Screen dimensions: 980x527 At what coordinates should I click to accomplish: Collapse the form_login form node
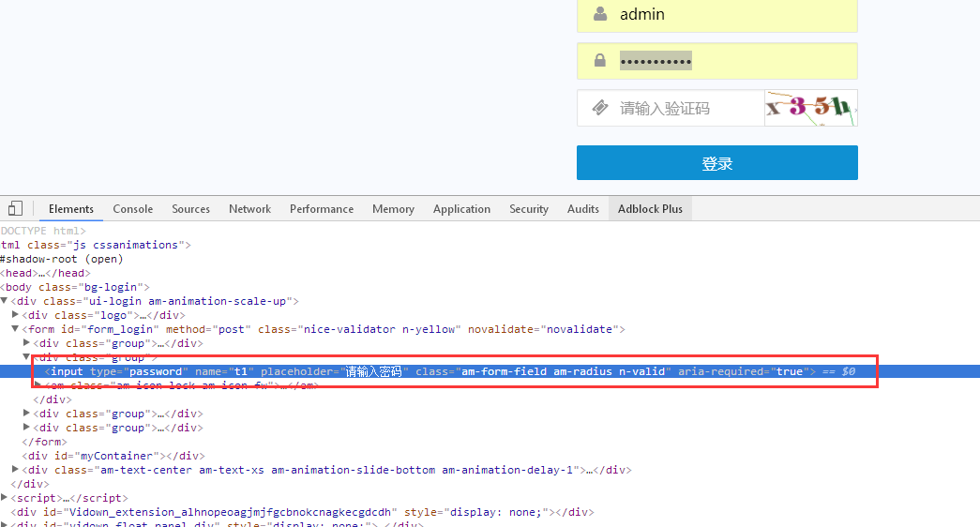click(15, 329)
